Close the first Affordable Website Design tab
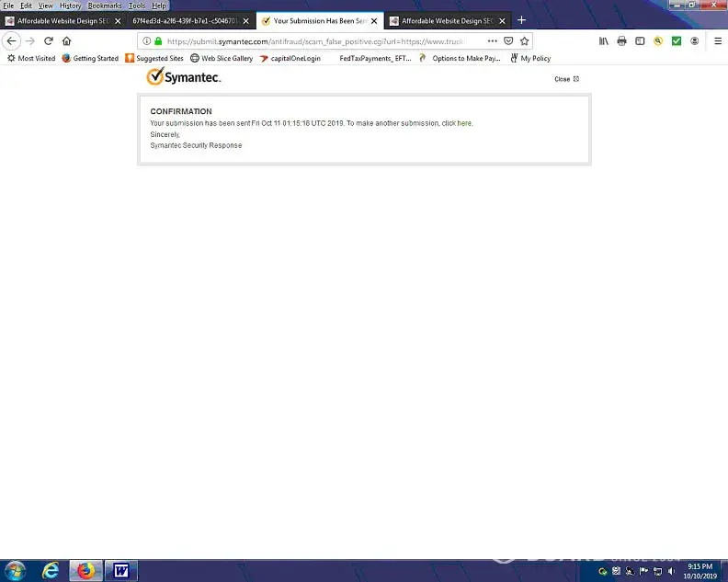728x582 pixels. tap(118, 21)
